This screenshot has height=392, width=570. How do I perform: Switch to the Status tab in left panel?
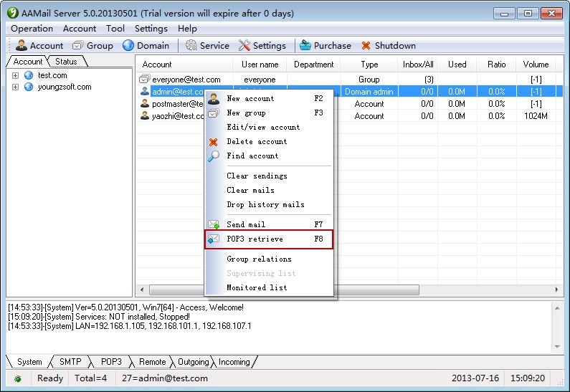click(66, 62)
